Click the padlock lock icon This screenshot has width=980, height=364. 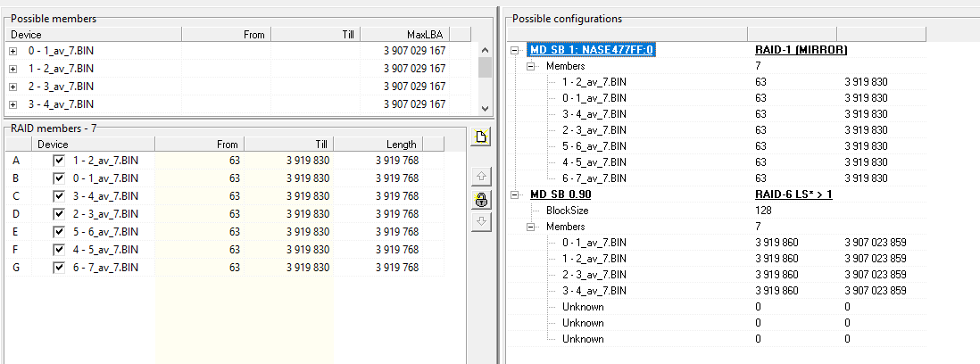tap(481, 199)
